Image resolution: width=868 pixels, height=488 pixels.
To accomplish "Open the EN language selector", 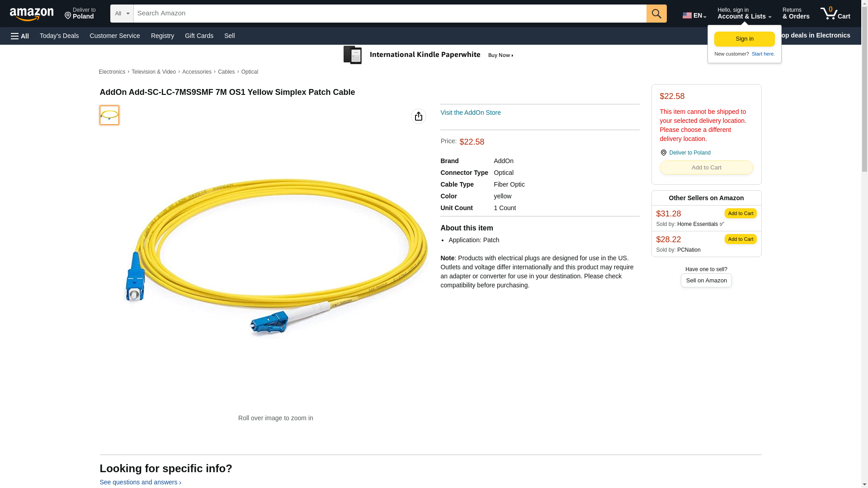I will (x=694, y=15).
